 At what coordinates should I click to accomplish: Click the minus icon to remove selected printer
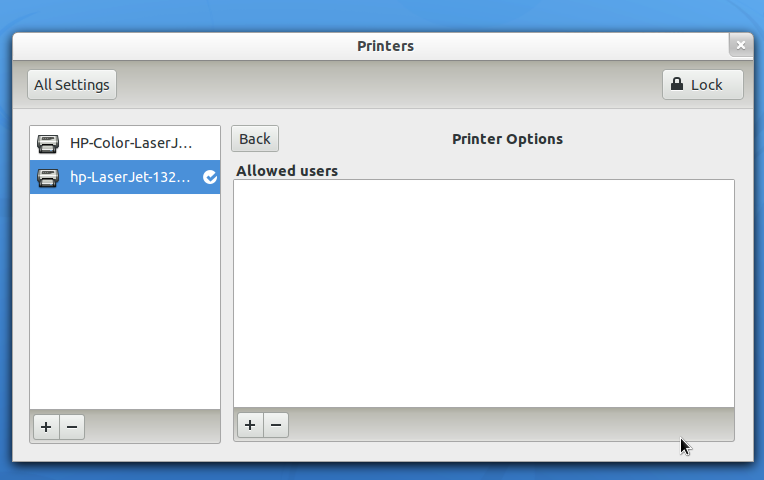pyautogui.click(x=72, y=427)
